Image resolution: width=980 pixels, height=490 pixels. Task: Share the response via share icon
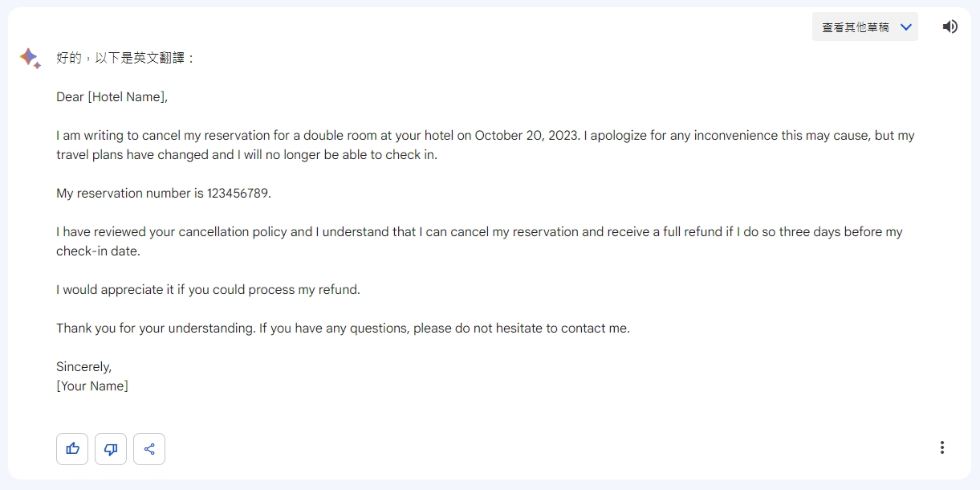click(149, 449)
